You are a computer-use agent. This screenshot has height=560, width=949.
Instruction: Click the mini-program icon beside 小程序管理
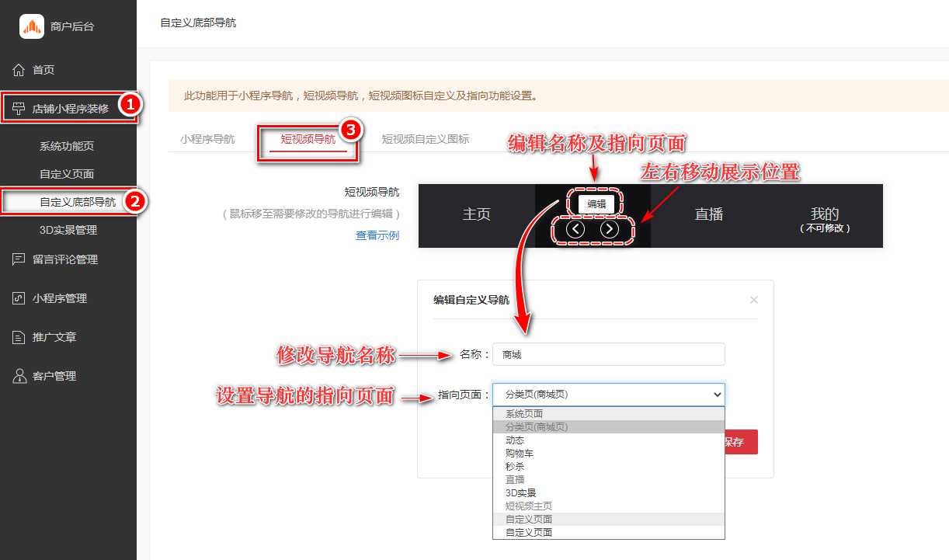[x=19, y=298]
